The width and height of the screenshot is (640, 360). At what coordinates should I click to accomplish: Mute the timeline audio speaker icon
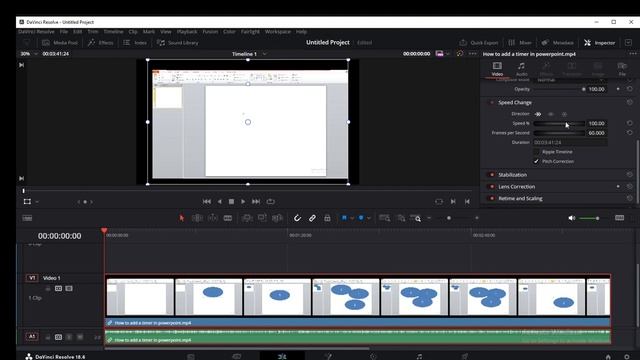(571, 218)
